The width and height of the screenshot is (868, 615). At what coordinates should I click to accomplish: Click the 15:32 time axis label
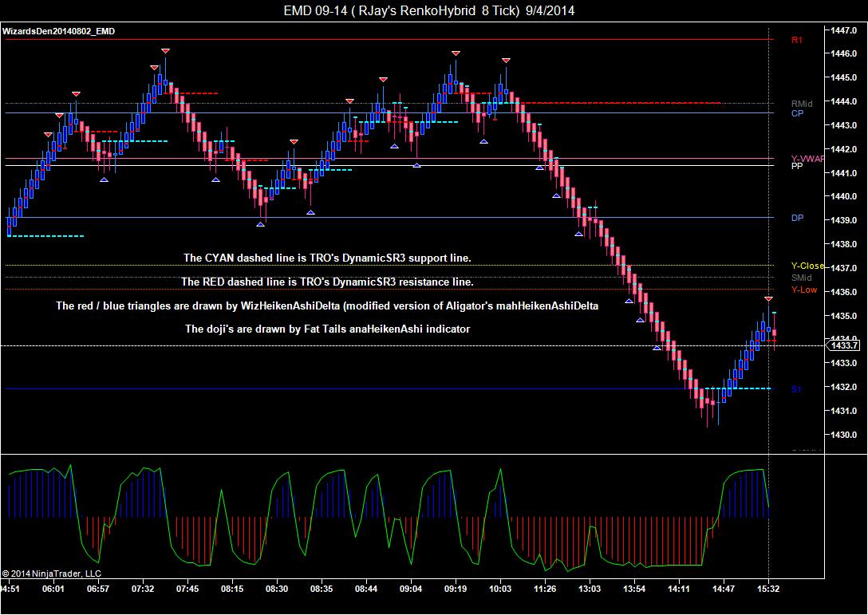(x=768, y=589)
